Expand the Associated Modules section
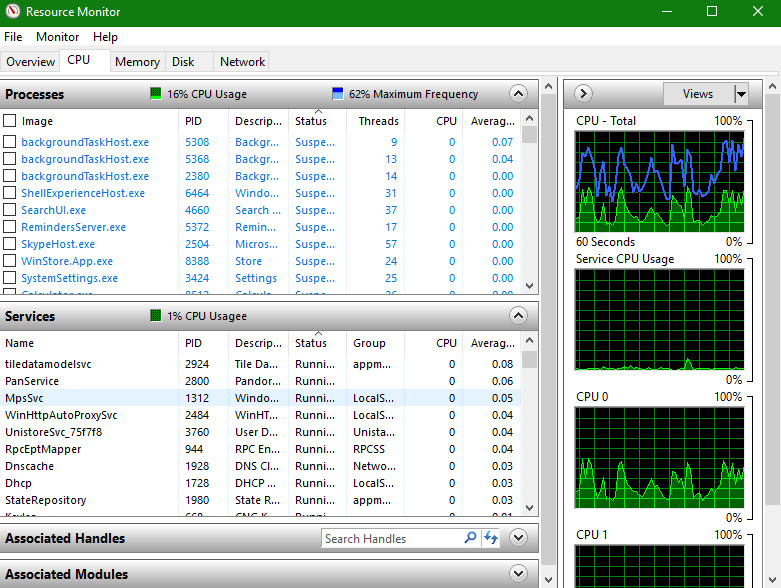 [517, 574]
